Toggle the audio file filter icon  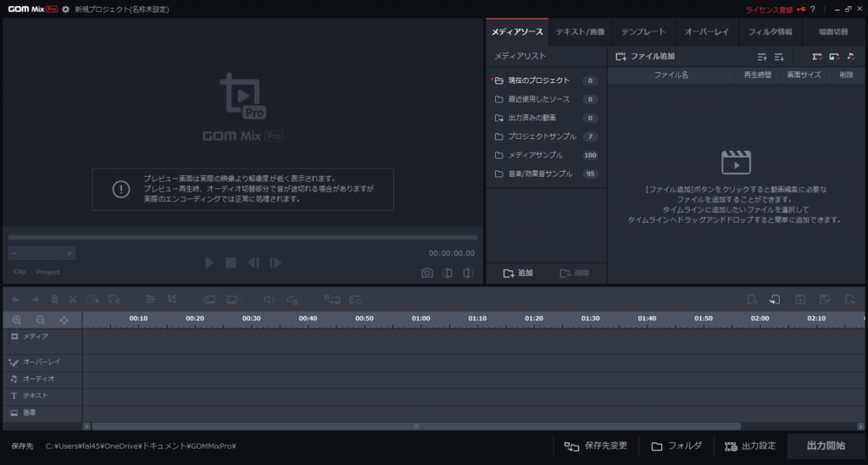click(851, 57)
